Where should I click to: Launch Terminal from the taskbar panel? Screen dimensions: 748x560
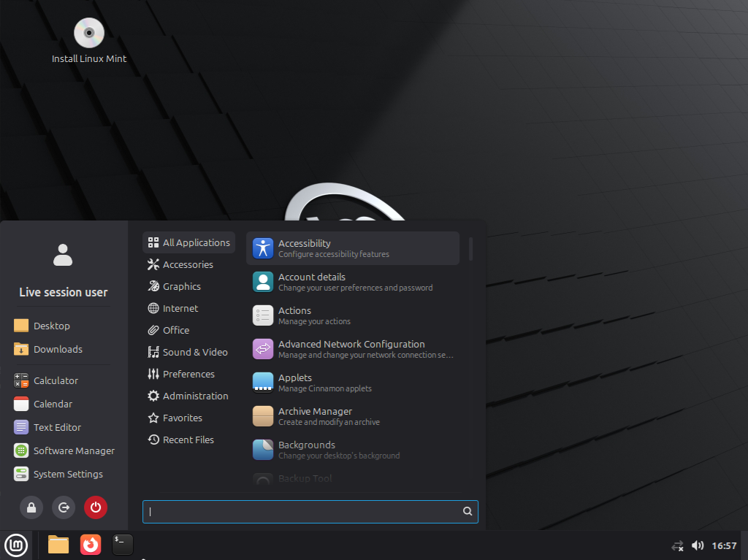[123, 545]
